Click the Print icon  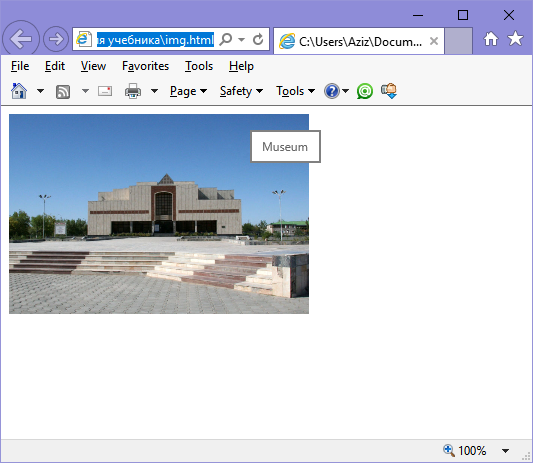133,91
